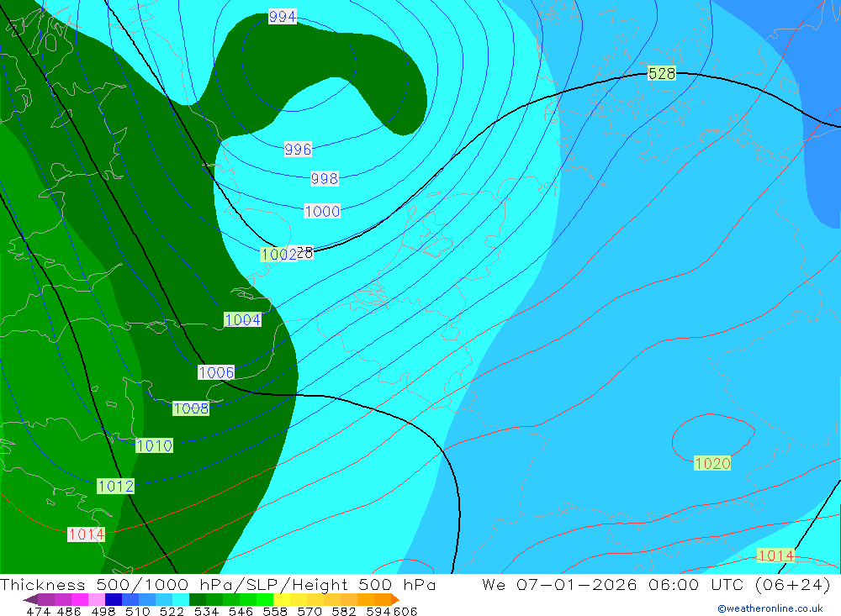Click the 1002 isobar label

278,255
